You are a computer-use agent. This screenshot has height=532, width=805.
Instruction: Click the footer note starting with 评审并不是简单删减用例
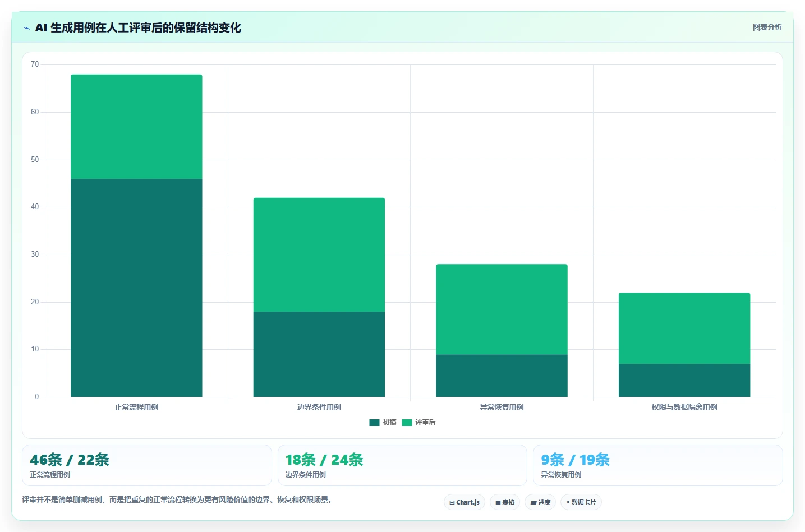(178, 499)
